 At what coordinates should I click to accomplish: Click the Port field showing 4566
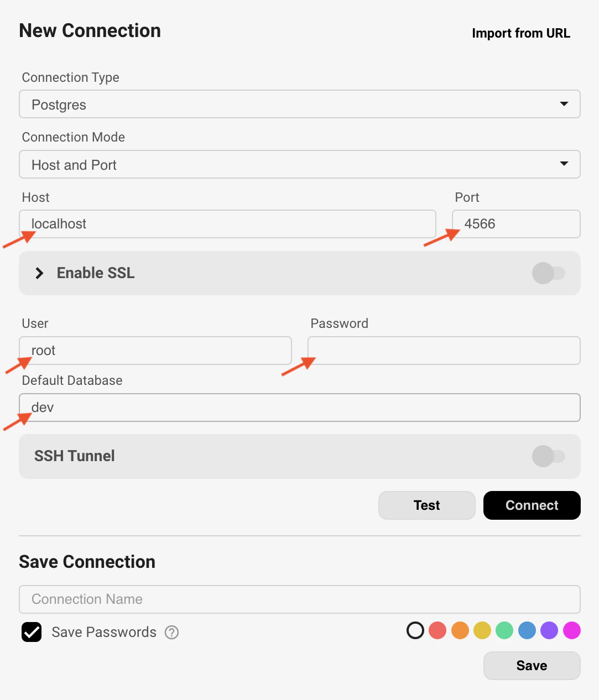[516, 224]
